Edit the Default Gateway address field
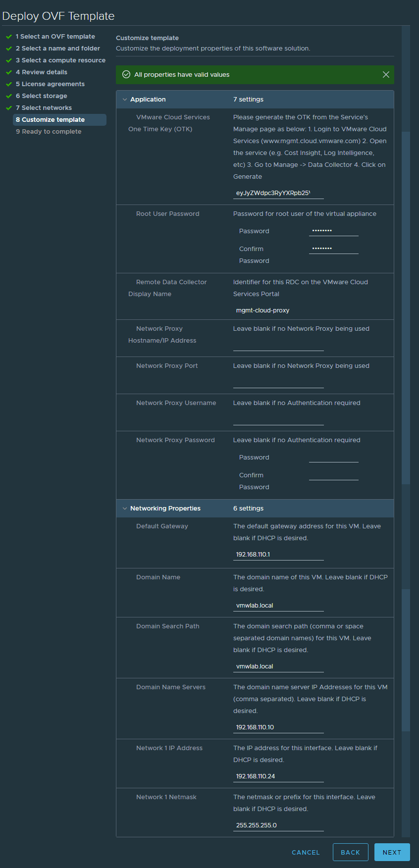Image resolution: width=419 pixels, height=868 pixels. pyautogui.click(x=278, y=555)
